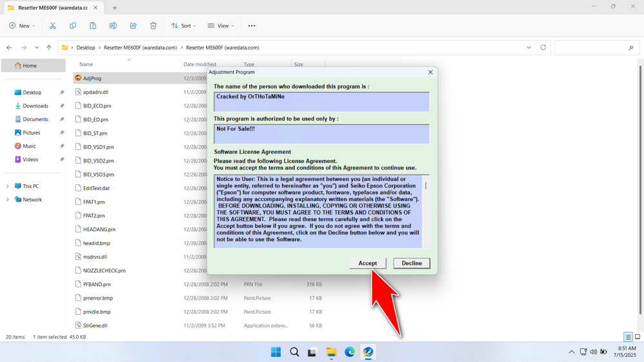The width and height of the screenshot is (644, 362).
Task: Select Desktop in the address breadcrumb
Action: (86, 48)
